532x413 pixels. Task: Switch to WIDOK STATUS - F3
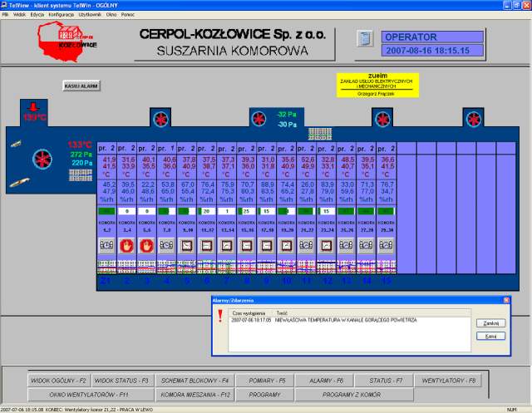coord(121,381)
